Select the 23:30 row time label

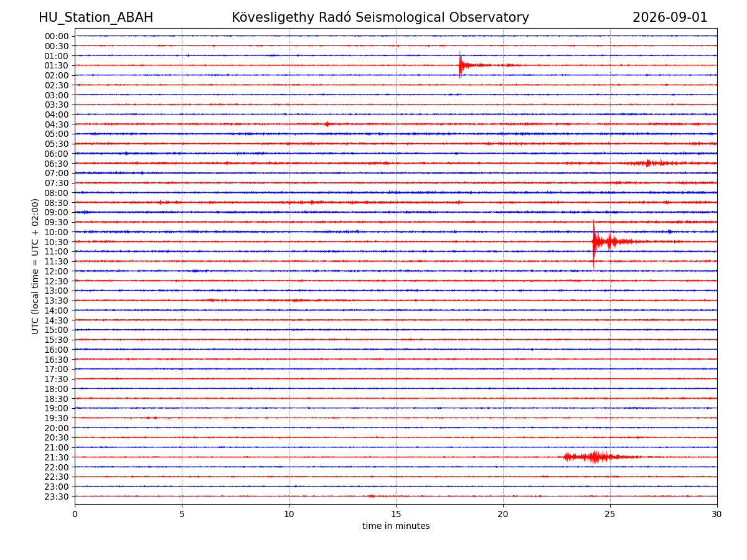(x=56, y=497)
